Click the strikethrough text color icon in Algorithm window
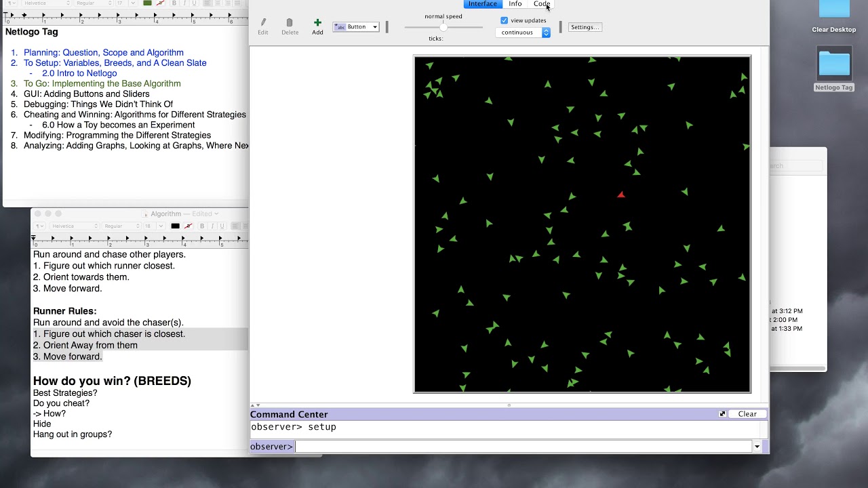The image size is (868, 488). click(x=189, y=226)
